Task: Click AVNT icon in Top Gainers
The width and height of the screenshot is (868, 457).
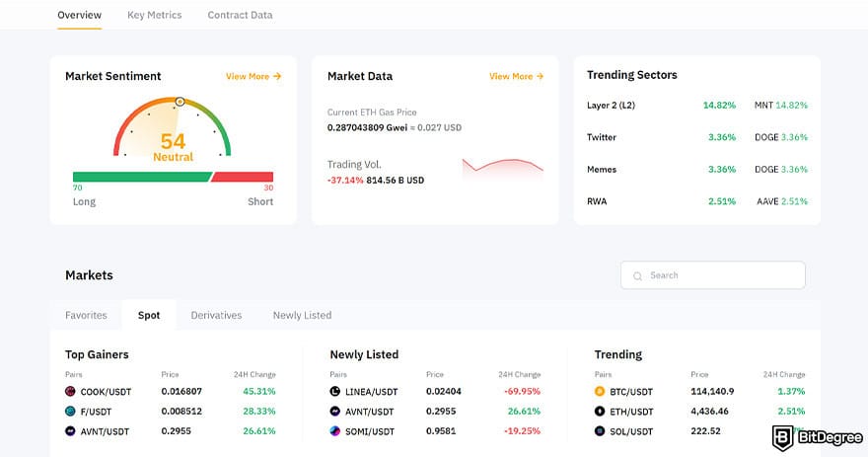Action: [70, 431]
